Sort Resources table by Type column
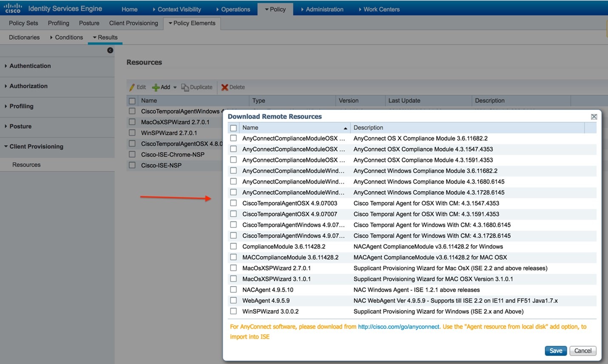Viewport: 608px width, 364px height. pos(259,101)
